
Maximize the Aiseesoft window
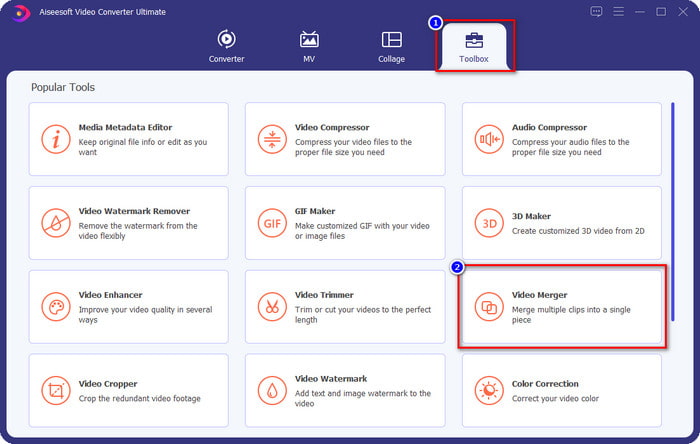coord(661,12)
